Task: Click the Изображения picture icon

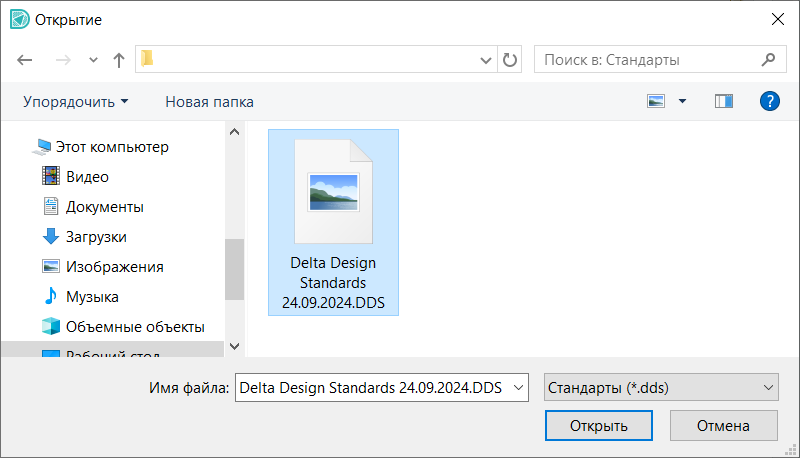Action: [51, 266]
